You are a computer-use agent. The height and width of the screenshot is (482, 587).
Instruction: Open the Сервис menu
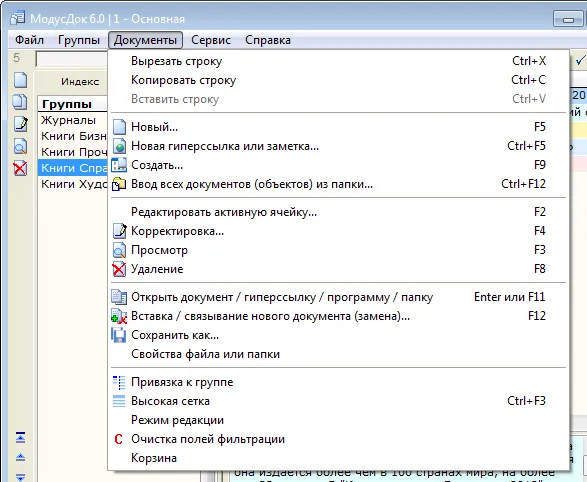pyautogui.click(x=211, y=40)
